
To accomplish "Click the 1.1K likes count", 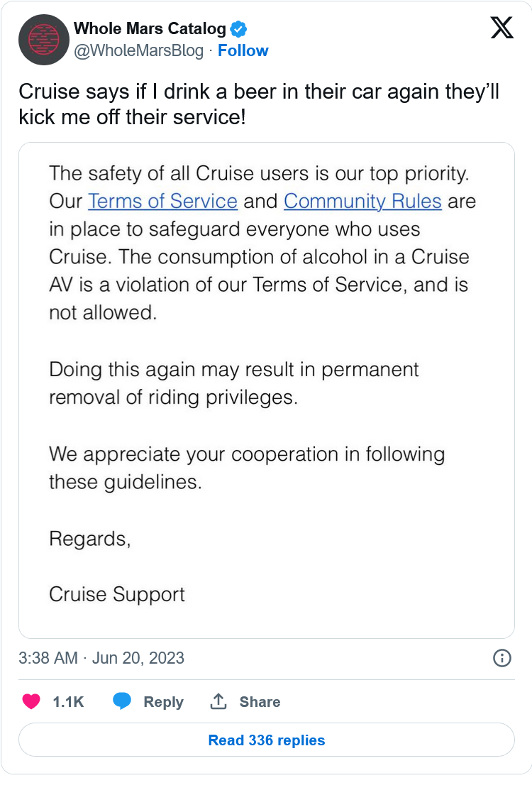I will (x=68, y=702).
